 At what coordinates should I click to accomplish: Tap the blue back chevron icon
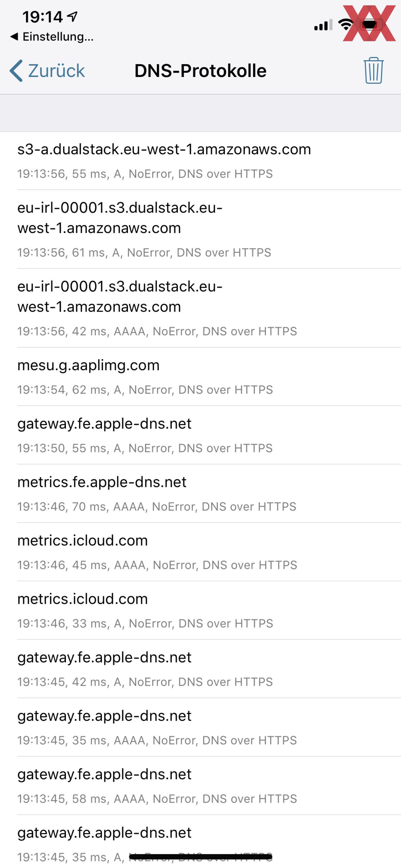pyautogui.click(x=16, y=71)
